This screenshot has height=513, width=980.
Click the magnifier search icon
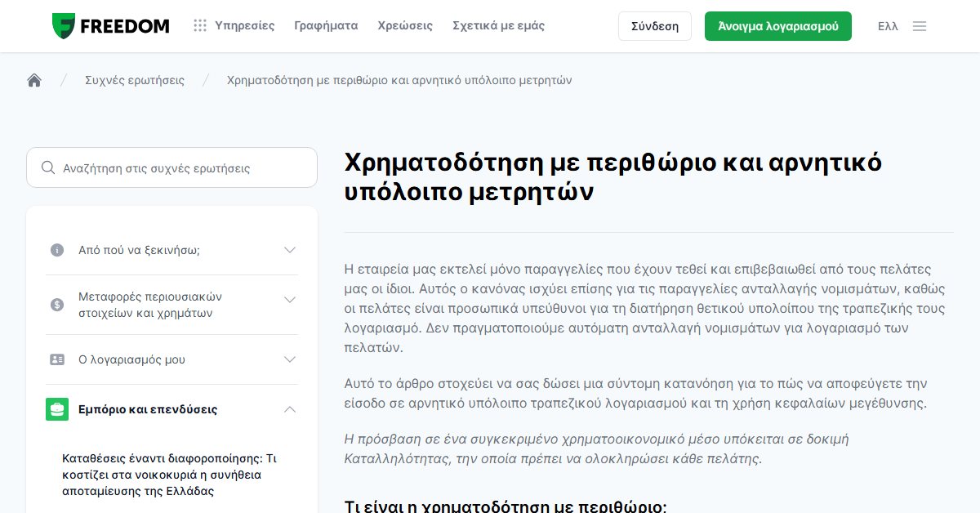pos(48,167)
